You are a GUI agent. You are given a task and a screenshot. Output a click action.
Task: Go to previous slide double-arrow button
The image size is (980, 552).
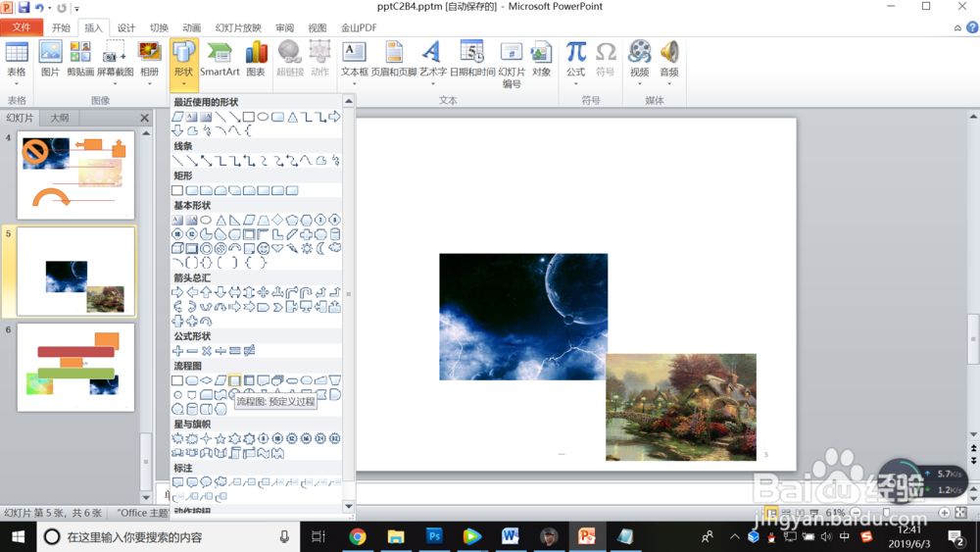click(x=973, y=448)
